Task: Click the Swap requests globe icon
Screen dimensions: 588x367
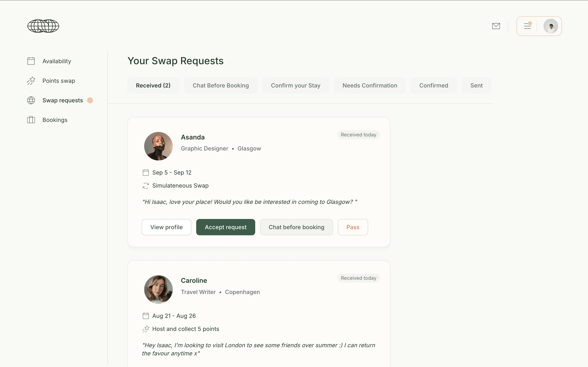Action: pyautogui.click(x=31, y=100)
